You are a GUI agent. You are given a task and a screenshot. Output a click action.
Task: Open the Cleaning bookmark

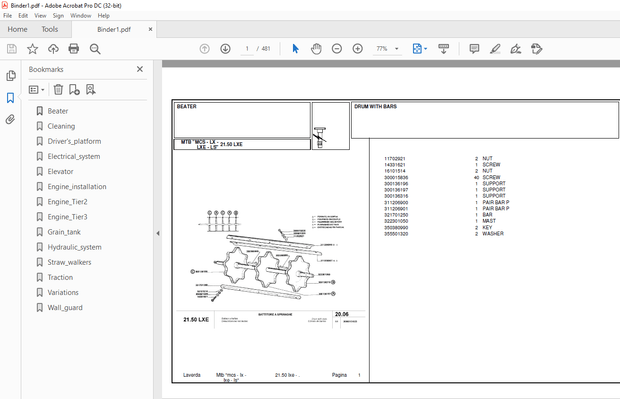tap(61, 126)
